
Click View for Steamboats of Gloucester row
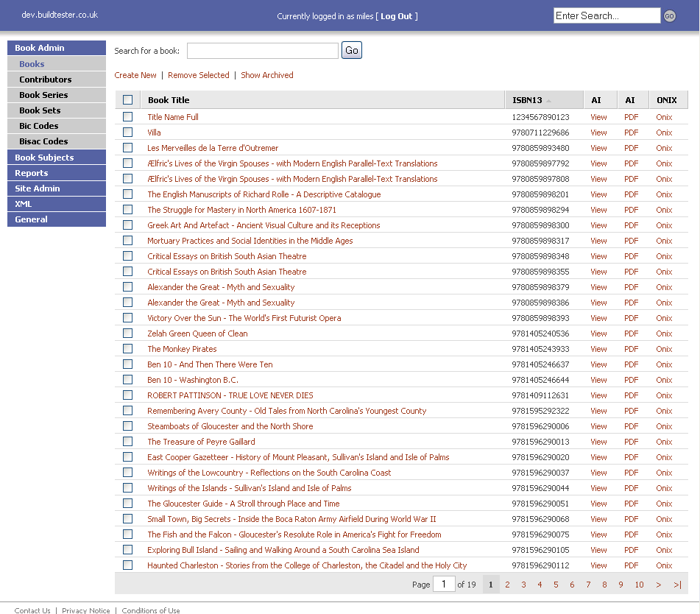click(x=598, y=426)
